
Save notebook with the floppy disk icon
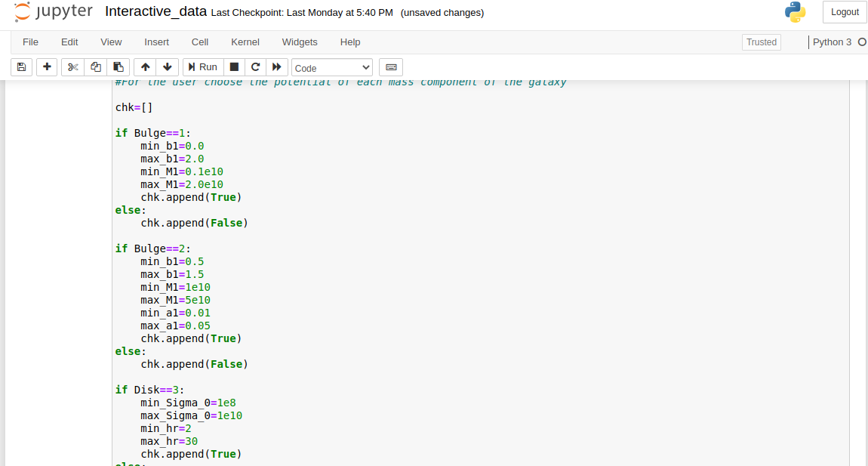22,67
